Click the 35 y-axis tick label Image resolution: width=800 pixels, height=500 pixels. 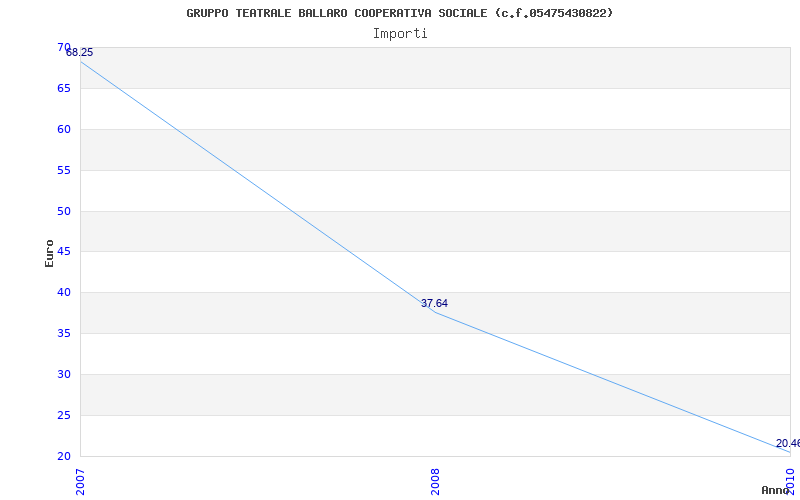[x=64, y=334]
